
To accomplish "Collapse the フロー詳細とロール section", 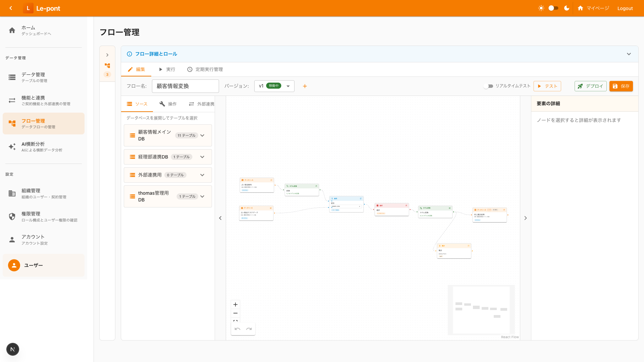I will [629, 54].
